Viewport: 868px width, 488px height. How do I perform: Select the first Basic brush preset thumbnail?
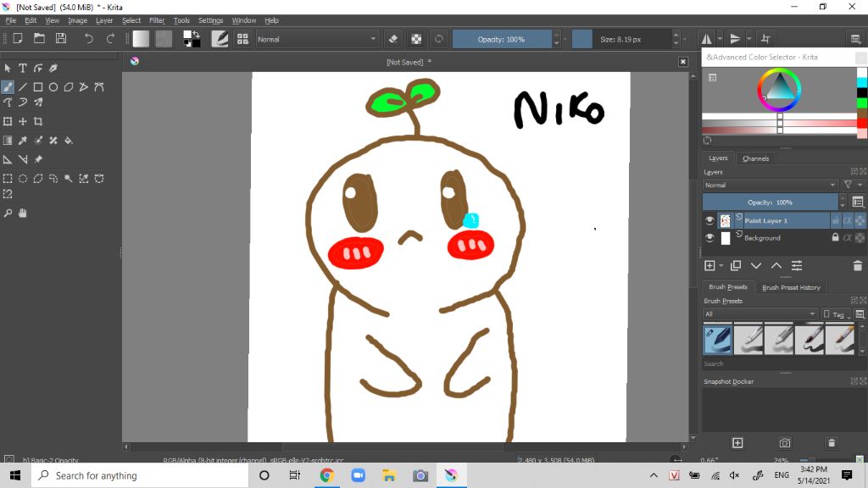[x=717, y=340]
